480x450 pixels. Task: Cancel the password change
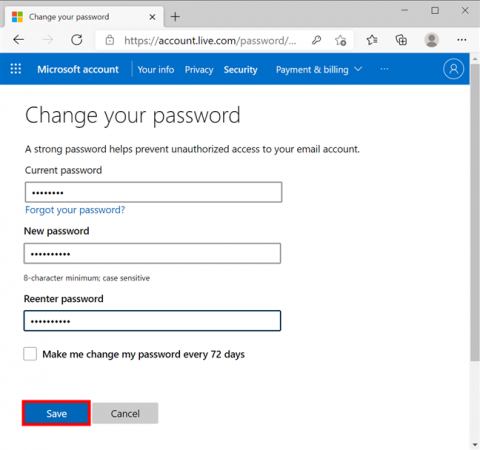coord(125,413)
